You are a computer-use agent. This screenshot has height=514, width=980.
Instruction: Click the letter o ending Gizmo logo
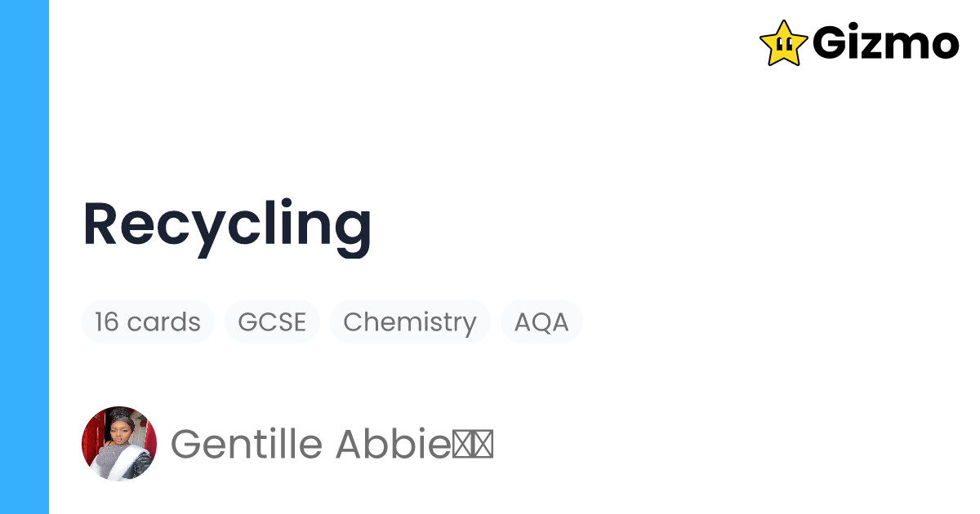coord(944,47)
